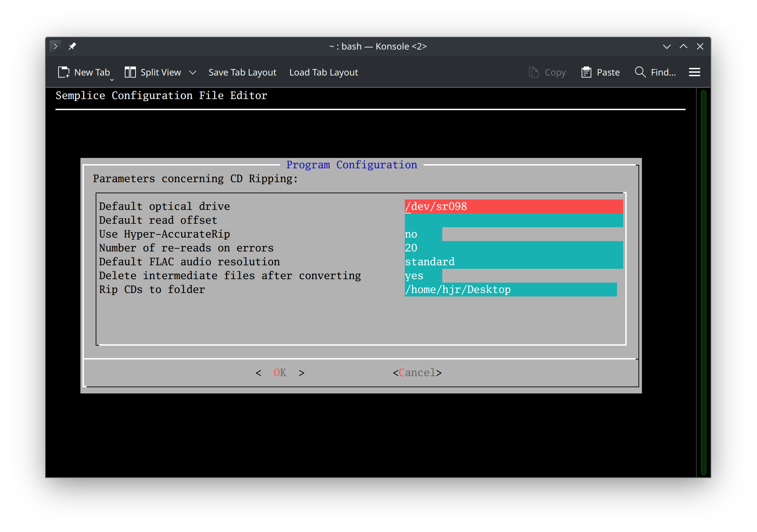This screenshot has height=532, width=757.
Task: Click Load Tab Layout
Action: 323,72
